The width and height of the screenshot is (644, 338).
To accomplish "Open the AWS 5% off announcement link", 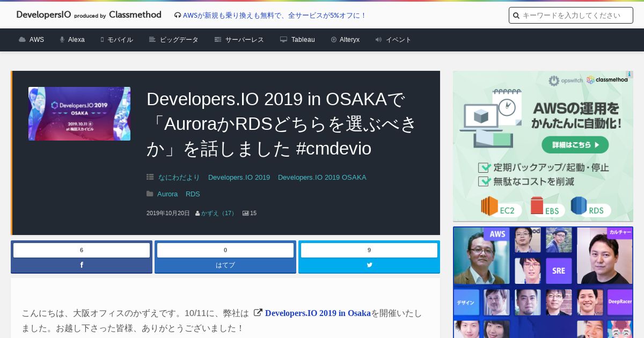I will [x=274, y=16].
